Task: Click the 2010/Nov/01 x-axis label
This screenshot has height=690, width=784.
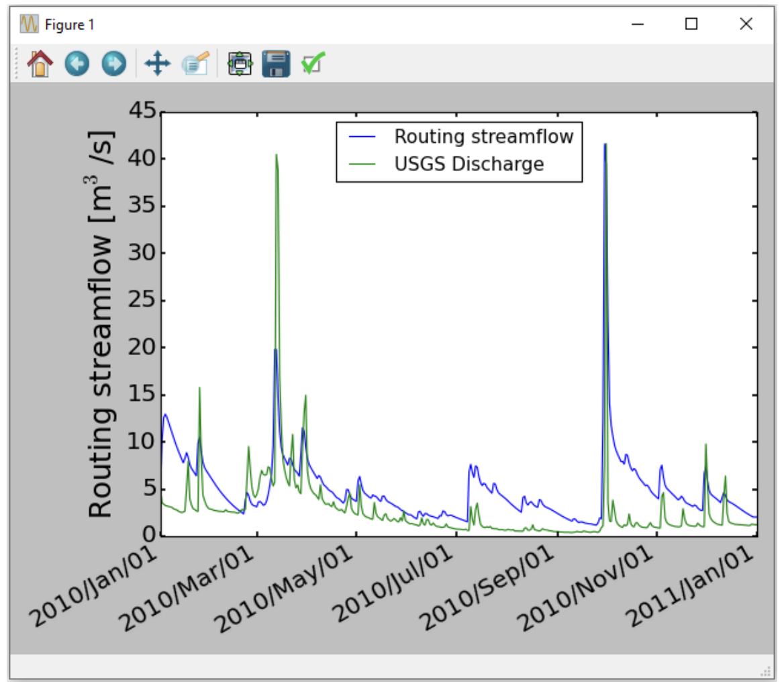Action: [x=586, y=589]
